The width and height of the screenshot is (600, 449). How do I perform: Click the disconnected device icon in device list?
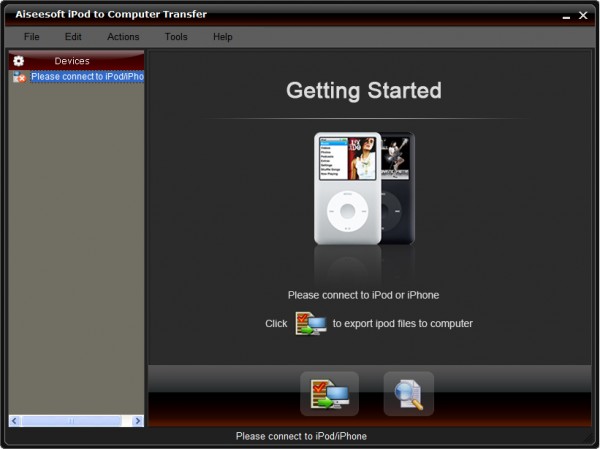pyautogui.click(x=19, y=77)
